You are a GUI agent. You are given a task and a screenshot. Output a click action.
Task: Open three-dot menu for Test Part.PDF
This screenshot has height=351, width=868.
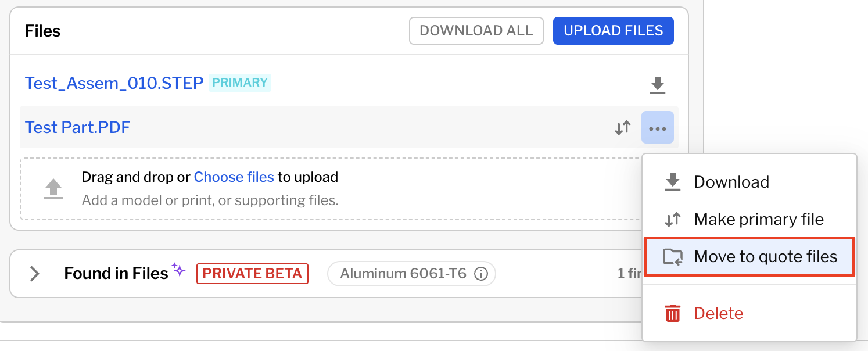pyautogui.click(x=657, y=128)
